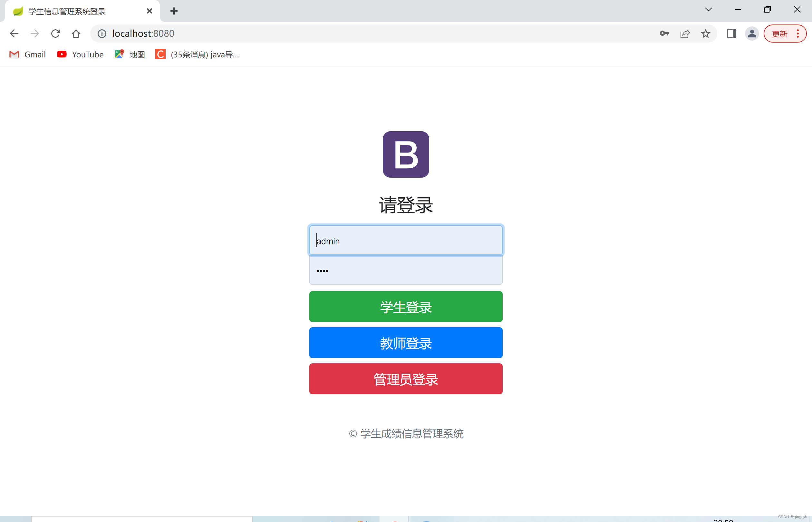View site information icon beside localhost
This screenshot has width=812, height=522.
tap(102, 34)
